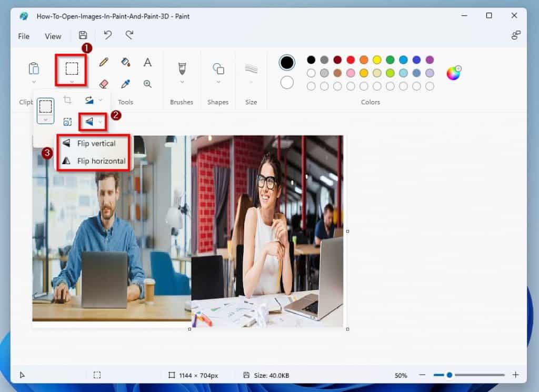The image size is (539, 392).
Task: Pick the pink color swatch
Action: (351, 73)
